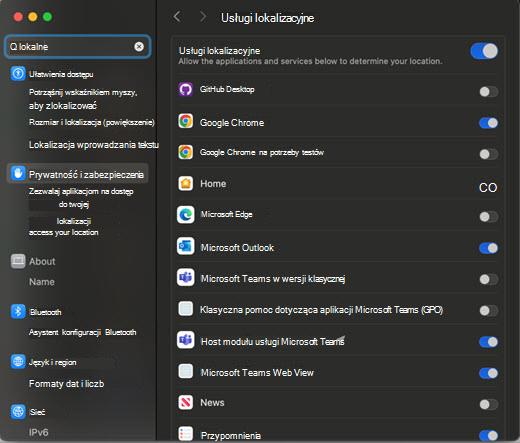Disable location for Microsoft Outlook
This screenshot has height=443, width=520.
(489, 248)
